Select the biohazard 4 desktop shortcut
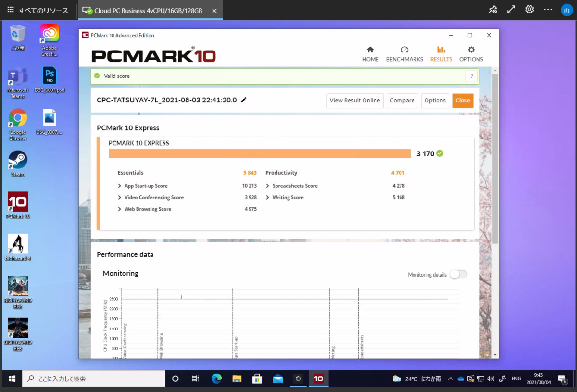The height and width of the screenshot is (392, 577). [18, 247]
